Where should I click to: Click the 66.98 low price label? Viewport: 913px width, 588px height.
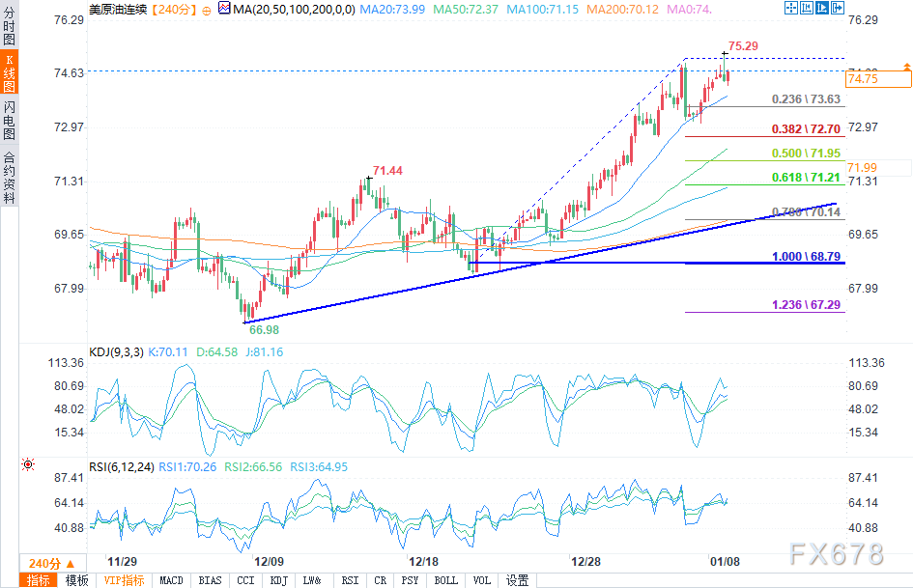265,330
